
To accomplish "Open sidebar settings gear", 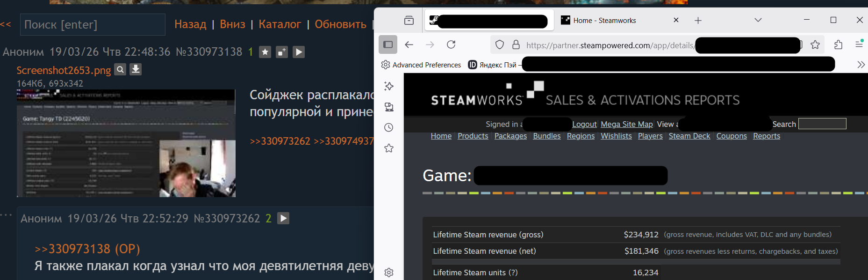I will pyautogui.click(x=389, y=273).
